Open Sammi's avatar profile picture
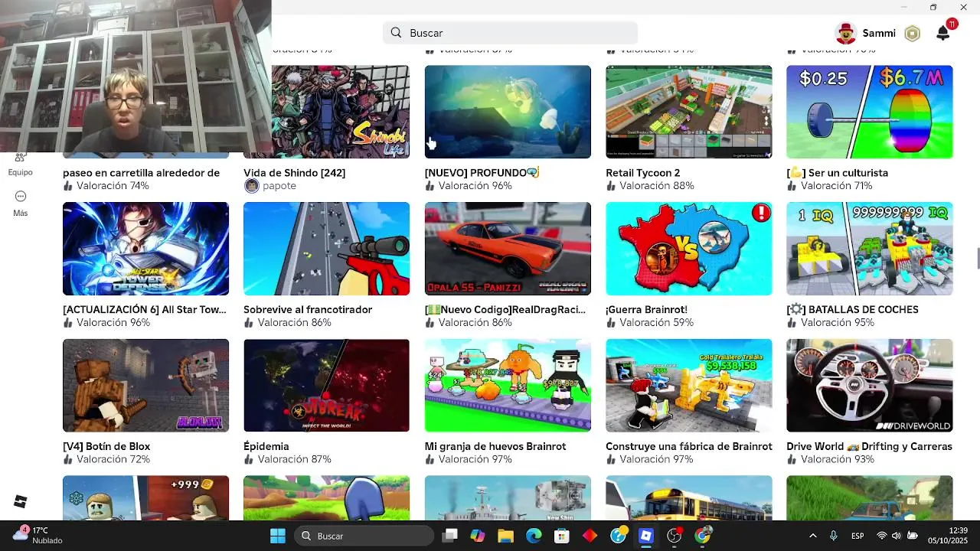The height and width of the screenshot is (551, 980). click(845, 33)
